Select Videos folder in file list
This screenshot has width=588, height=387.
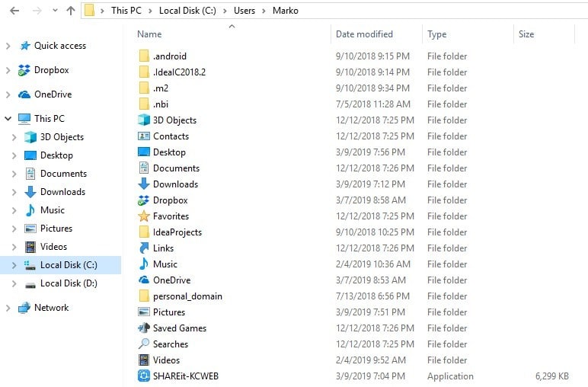(166, 360)
